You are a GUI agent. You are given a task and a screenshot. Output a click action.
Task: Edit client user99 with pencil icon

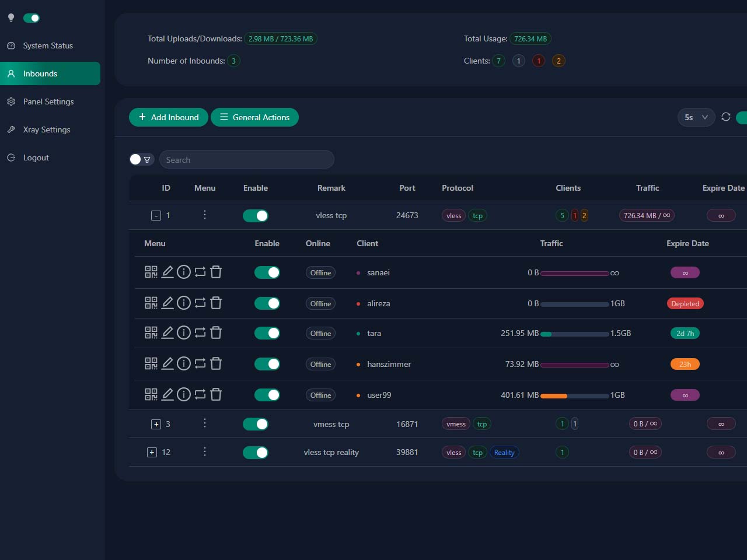[x=167, y=394]
